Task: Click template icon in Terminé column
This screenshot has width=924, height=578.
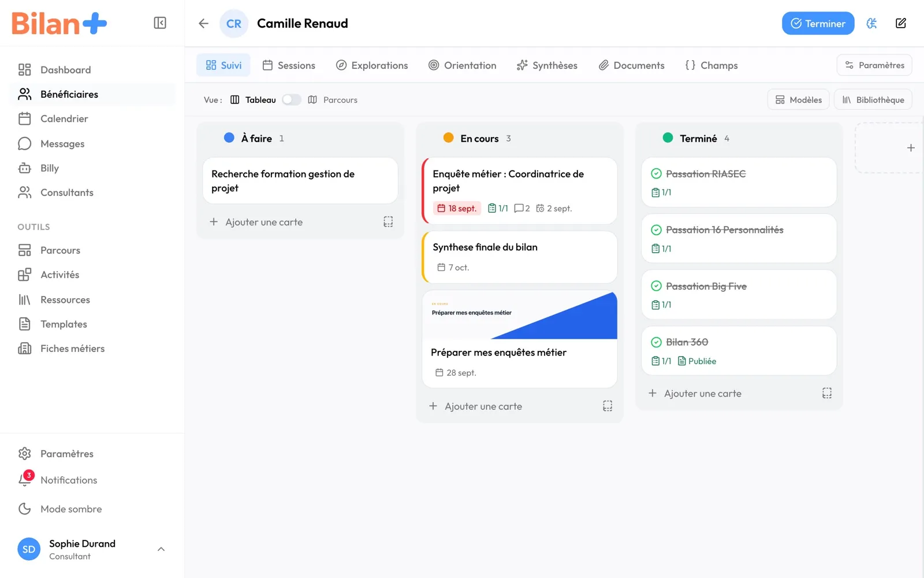Action: [x=827, y=393]
